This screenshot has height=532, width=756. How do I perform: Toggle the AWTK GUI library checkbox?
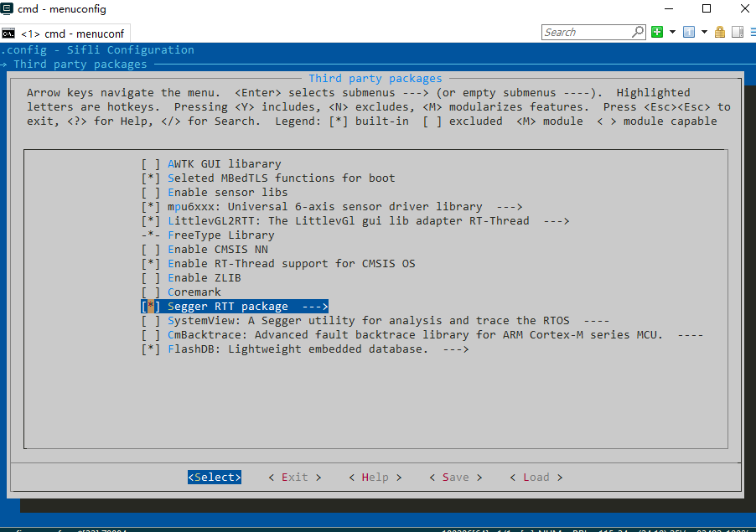151,164
